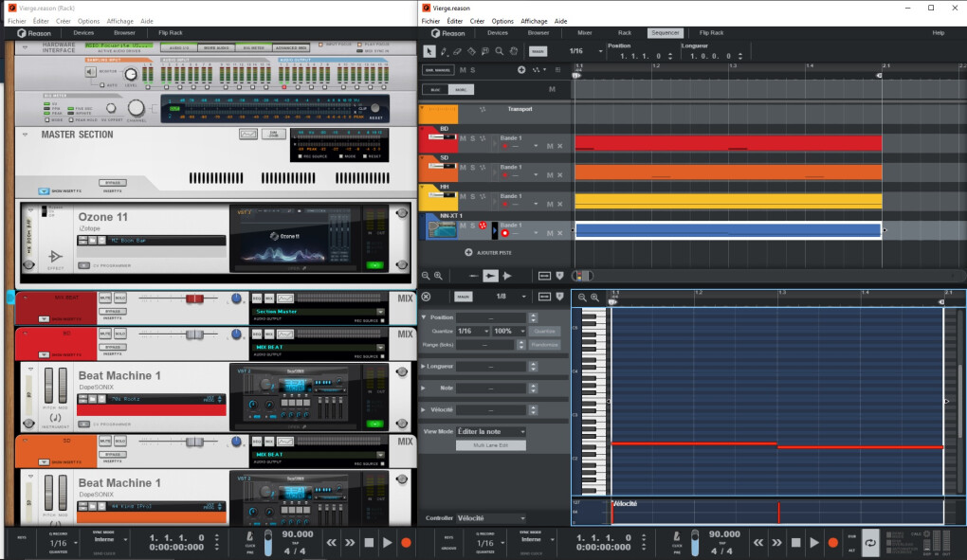Toggle the loop button in right transport

pyautogui.click(x=869, y=542)
